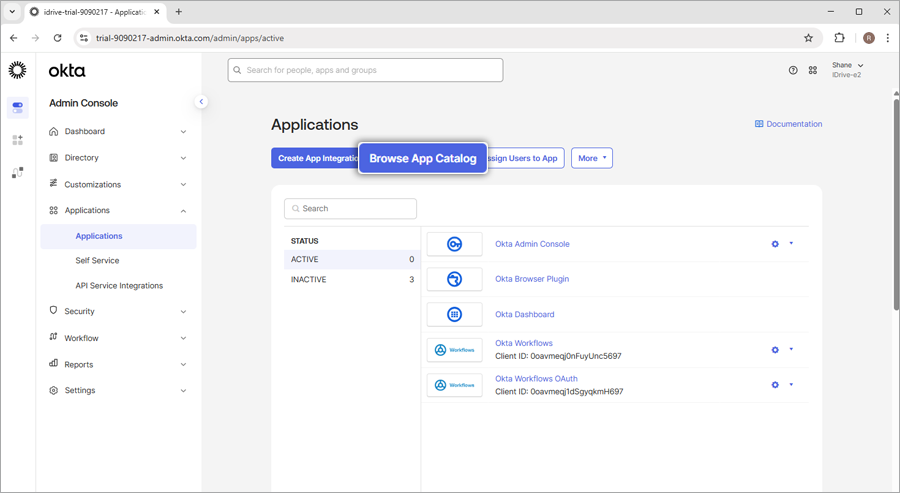Open the apps grid icon in header
Viewport: 900px width, 493px height.
coord(813,70)
